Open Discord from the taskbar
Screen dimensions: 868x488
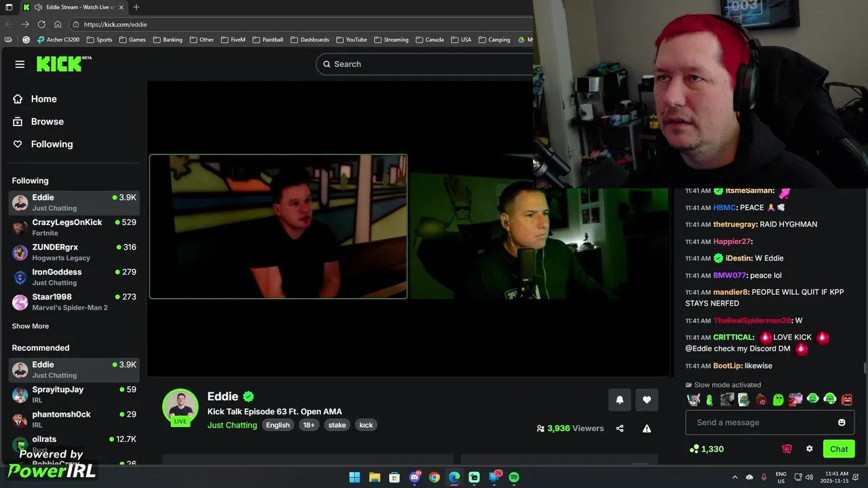[x=414, y=477]
